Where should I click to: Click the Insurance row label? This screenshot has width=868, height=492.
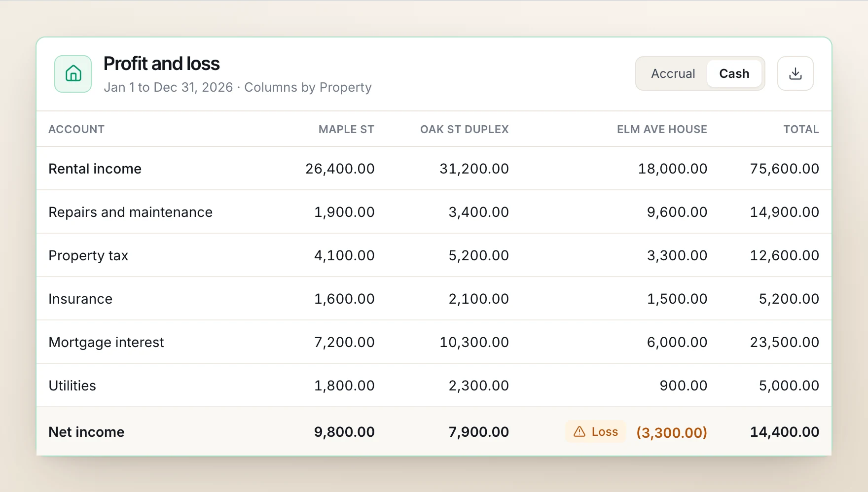tap(80, 299)
